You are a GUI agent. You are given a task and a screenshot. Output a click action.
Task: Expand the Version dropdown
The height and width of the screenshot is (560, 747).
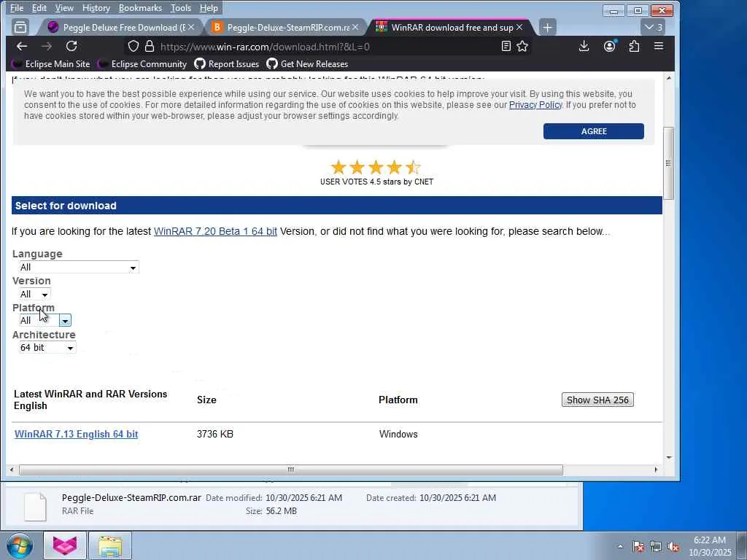pyautogui.click(x=34, y=295)
